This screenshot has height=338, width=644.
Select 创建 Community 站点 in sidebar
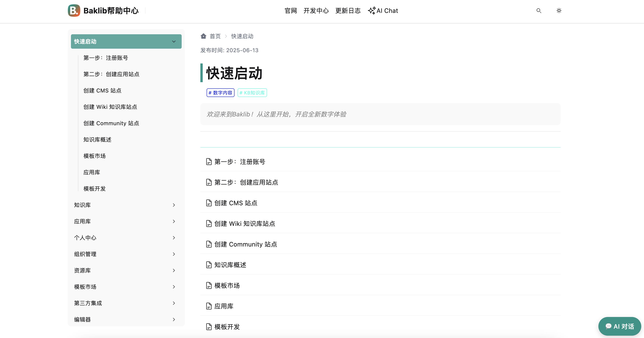point(111,123)
